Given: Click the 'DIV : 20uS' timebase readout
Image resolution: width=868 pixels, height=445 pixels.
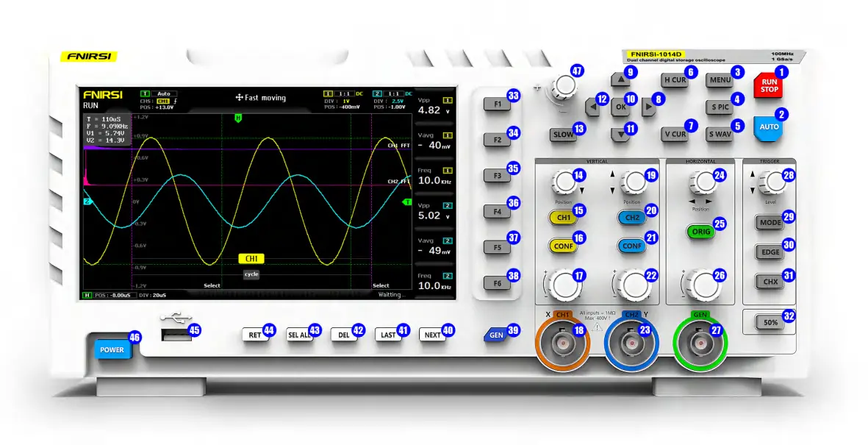Looking at the screenshot, I should click(152, 296).
